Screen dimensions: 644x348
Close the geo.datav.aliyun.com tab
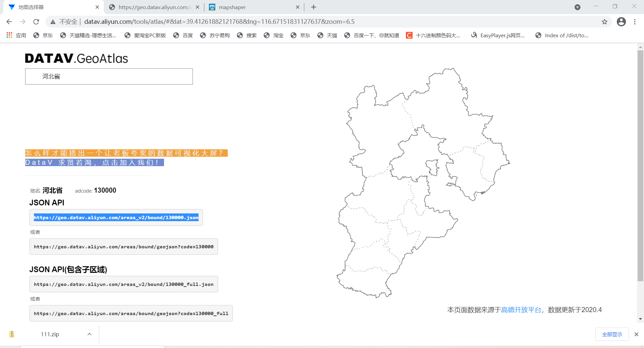[198, 7]
